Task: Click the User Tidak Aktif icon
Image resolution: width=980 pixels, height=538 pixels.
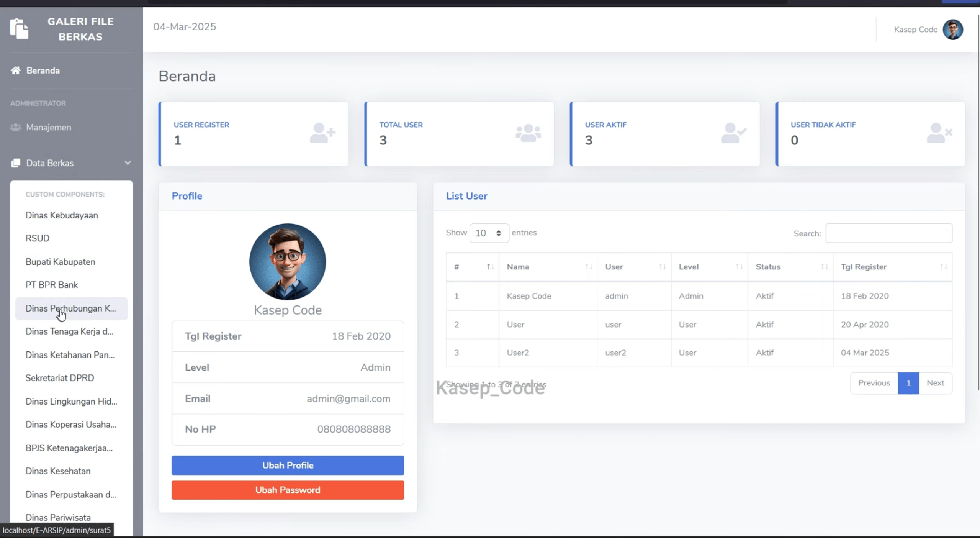Action: click(939, 133)
